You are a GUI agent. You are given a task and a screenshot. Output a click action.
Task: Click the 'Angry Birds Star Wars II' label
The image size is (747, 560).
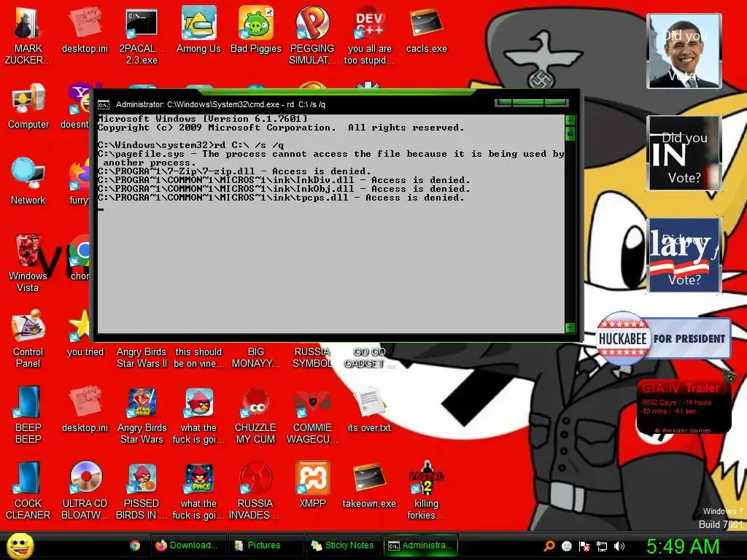click(x=142, y=357)
